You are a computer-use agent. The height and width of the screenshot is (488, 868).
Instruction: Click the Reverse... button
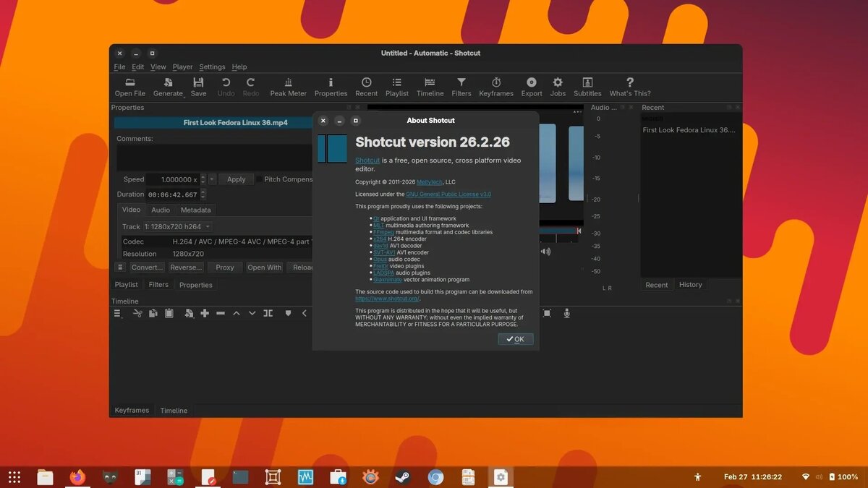pos(186,267)
